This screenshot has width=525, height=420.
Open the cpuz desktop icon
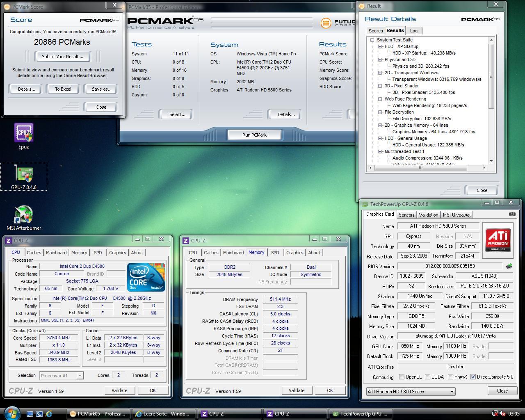24,136
